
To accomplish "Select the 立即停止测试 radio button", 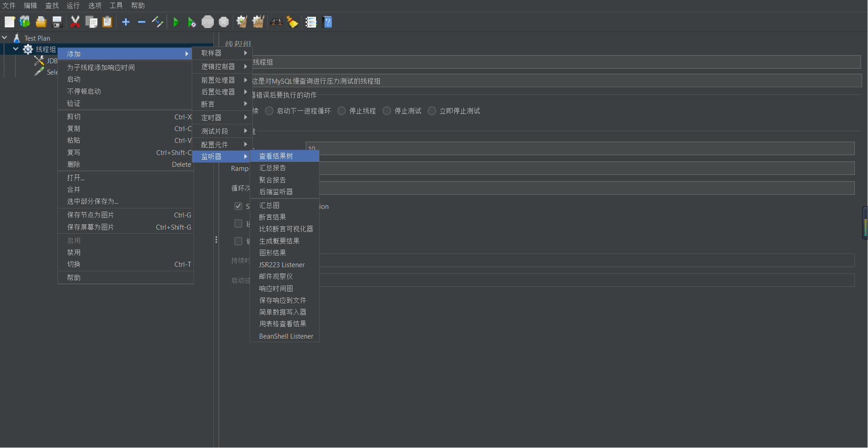I will (x=432, y=111).
